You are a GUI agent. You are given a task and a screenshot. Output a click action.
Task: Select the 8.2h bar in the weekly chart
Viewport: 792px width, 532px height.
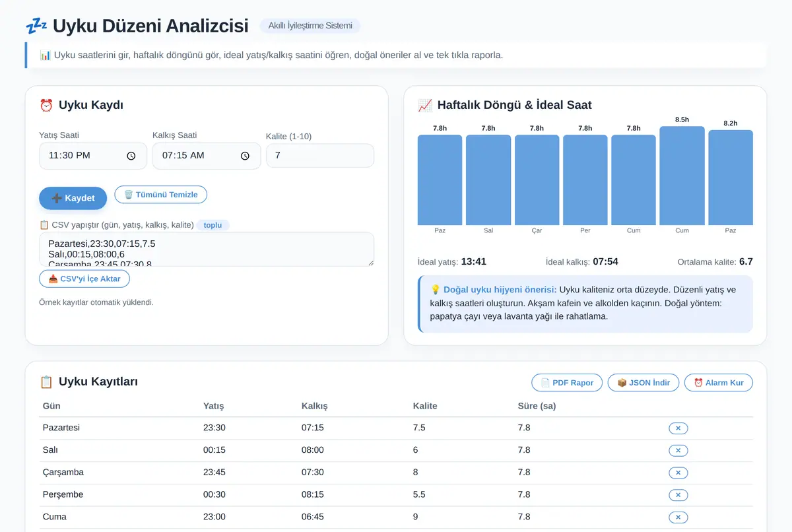tap(731, 178)
